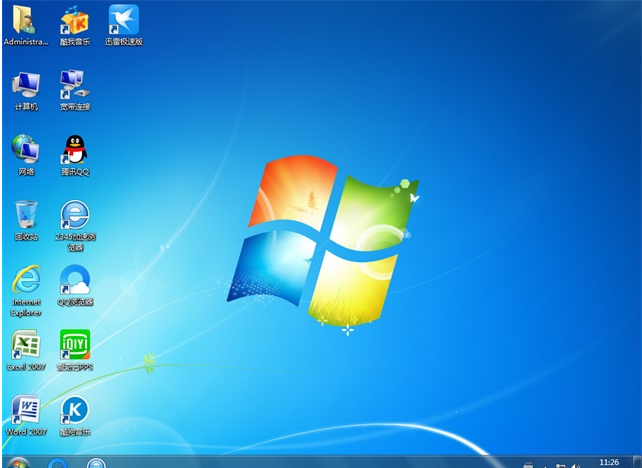Click the QQ Browser icon pinned on taskbar

point(58,463)
